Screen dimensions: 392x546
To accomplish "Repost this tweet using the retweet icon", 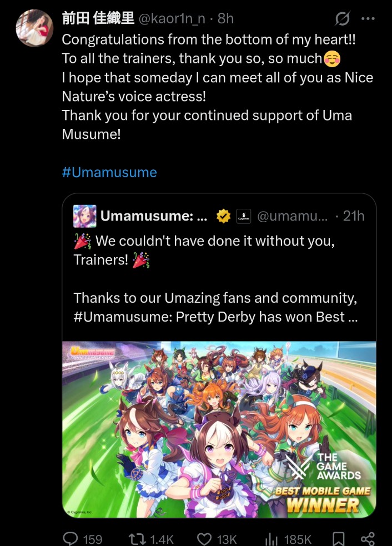I will point(137,539).
